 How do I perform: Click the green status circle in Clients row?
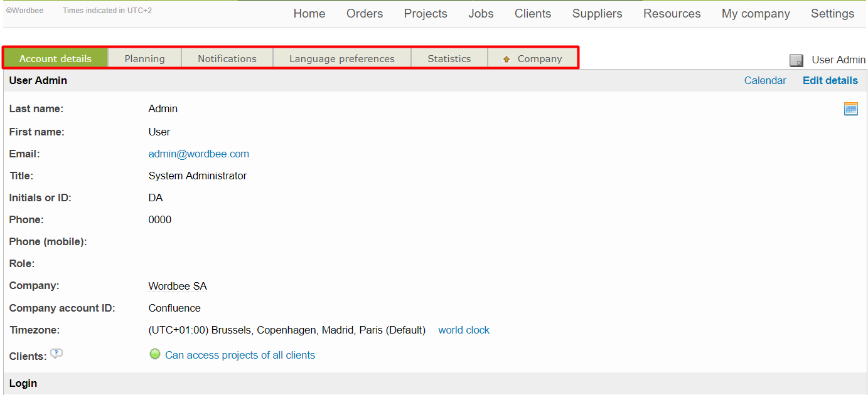point(155,354)
